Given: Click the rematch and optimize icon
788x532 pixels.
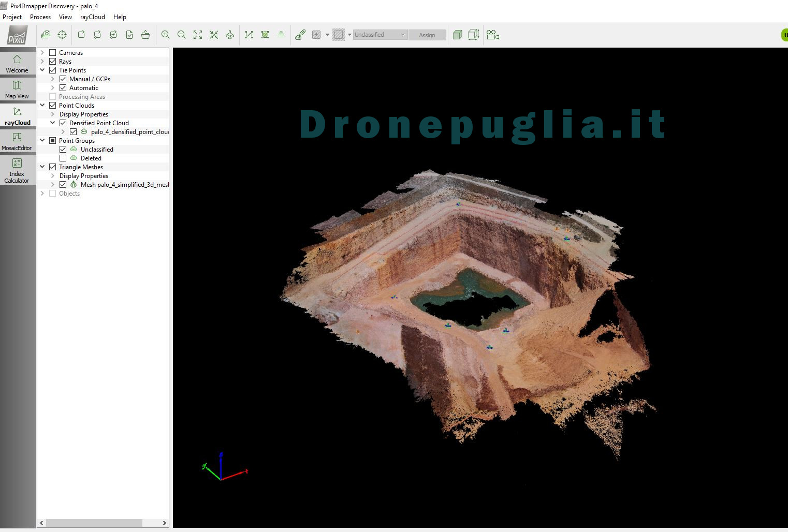Looking at the screenshot, I should tap(113, 35).
